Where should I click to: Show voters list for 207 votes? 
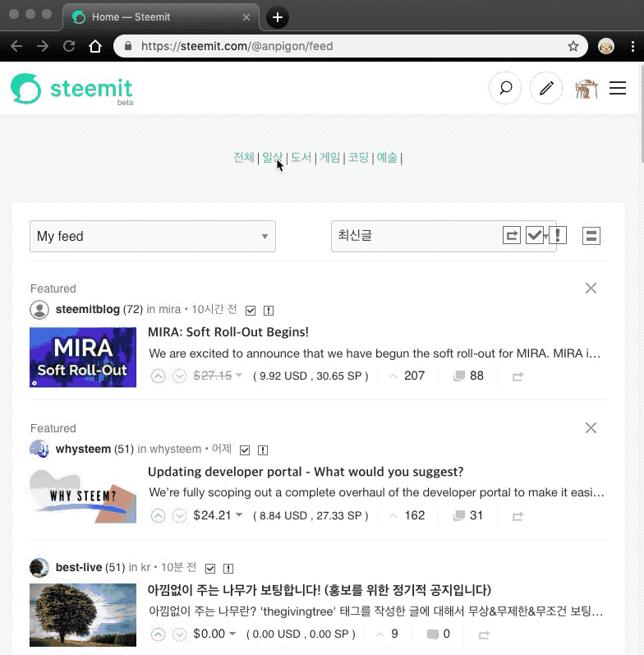407,376
